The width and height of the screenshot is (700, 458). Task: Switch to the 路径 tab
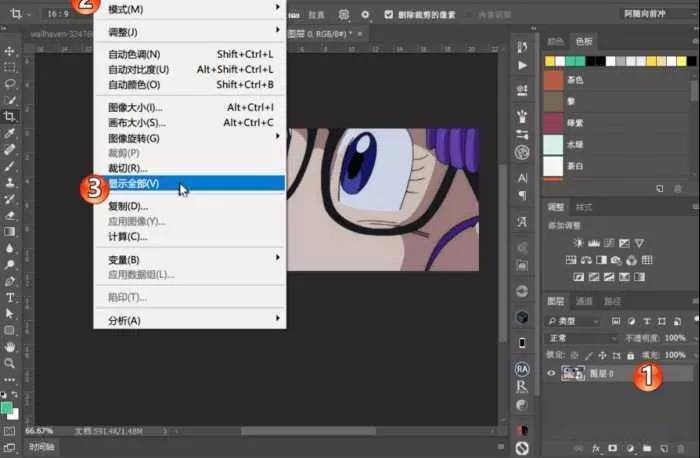point(612,301)
